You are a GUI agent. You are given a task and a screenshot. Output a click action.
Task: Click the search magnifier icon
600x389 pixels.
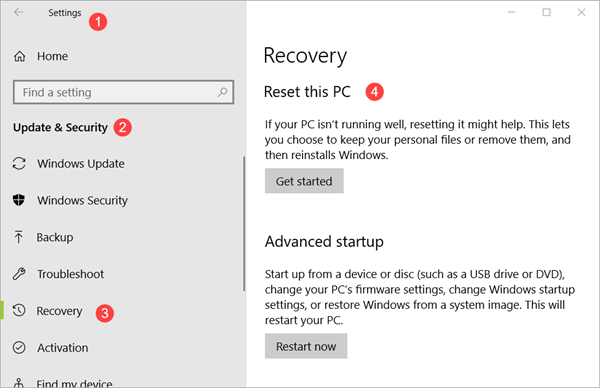(x=222, y=92)
